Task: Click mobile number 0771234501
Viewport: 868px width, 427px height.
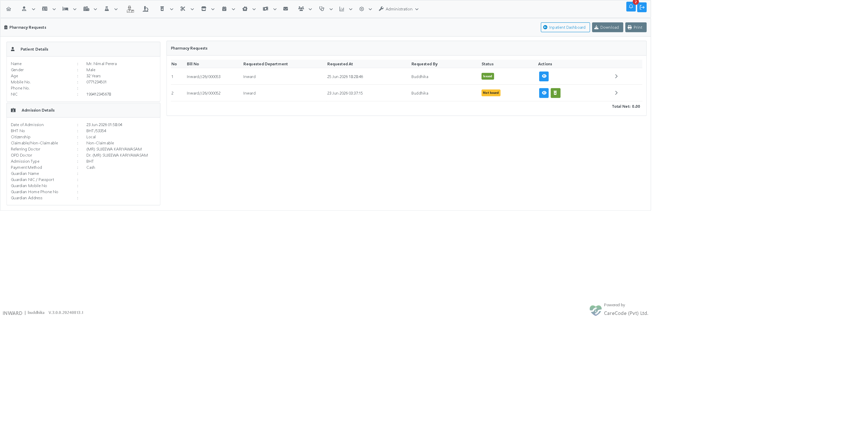Action: pyautogui.click(x=96, y=82)
